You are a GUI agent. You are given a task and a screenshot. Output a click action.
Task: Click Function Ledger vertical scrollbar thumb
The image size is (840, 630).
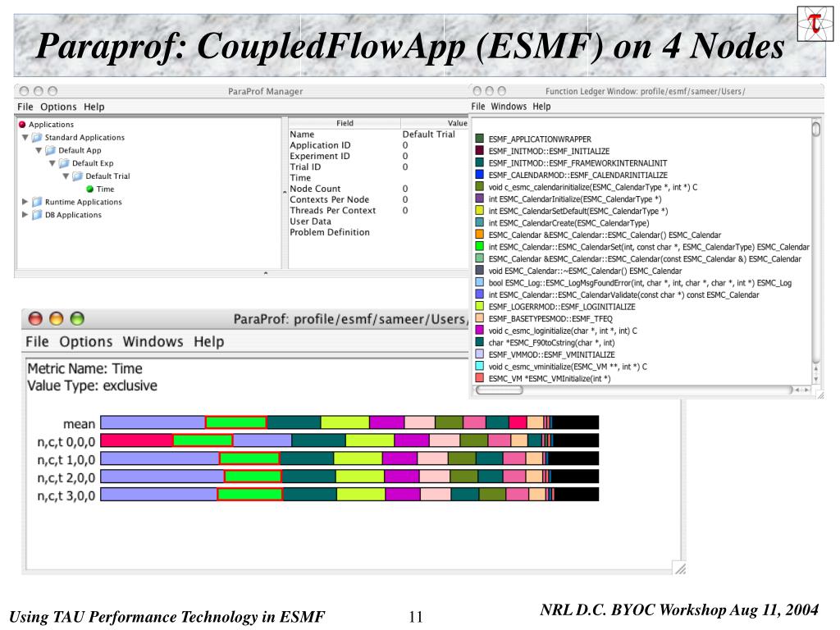[816, 129]
